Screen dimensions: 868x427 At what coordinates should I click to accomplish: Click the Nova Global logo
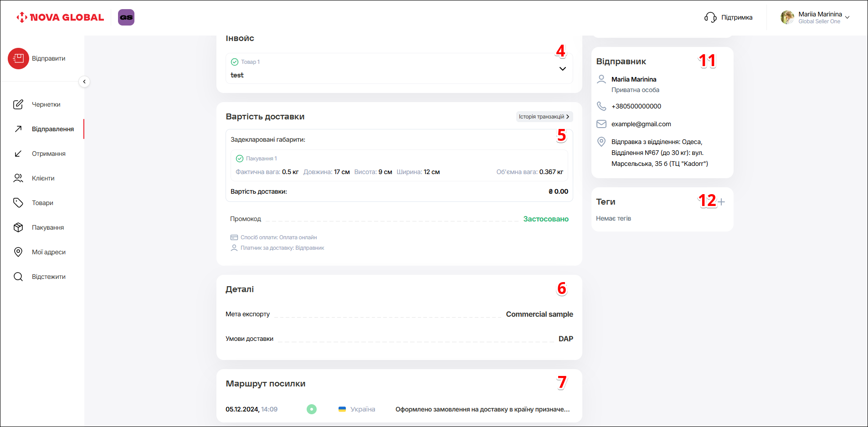pos(61,17)
